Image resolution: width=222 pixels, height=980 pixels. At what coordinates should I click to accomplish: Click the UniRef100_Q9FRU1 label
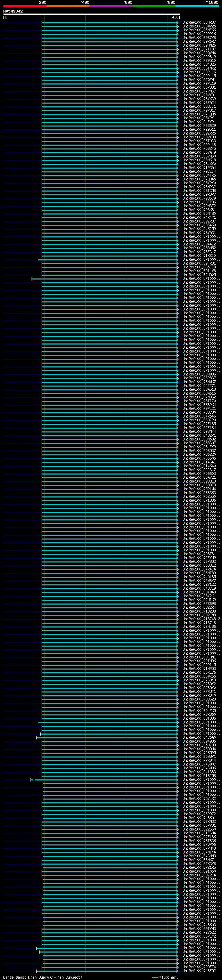point(199,263)
